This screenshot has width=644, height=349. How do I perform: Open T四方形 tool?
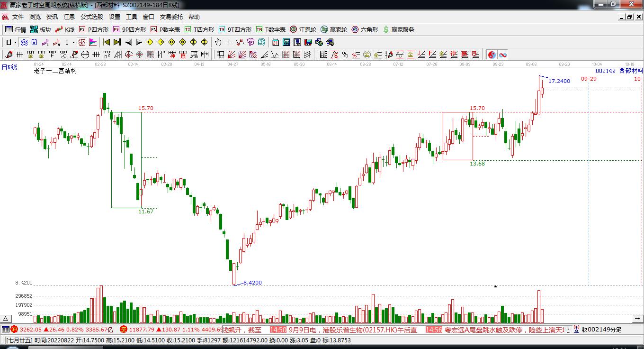click(x=199, y=29)
